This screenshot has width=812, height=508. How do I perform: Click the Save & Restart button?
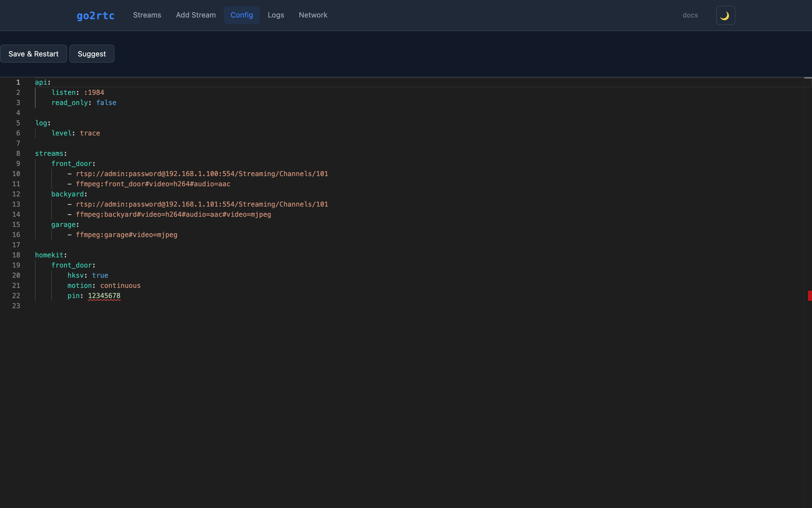pos(34,54)
